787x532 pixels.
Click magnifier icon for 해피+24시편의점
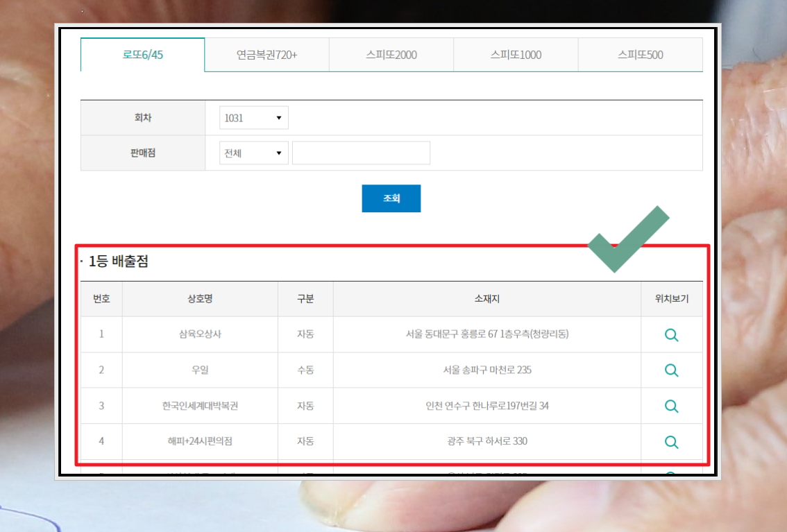click(671, 442)
